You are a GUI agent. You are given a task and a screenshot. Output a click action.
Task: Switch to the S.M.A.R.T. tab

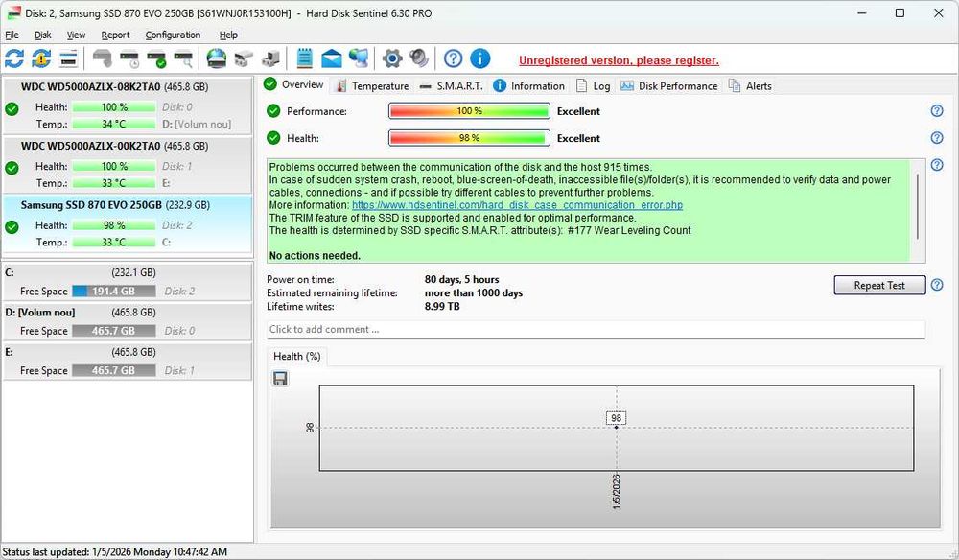click(x=452, y=86)
